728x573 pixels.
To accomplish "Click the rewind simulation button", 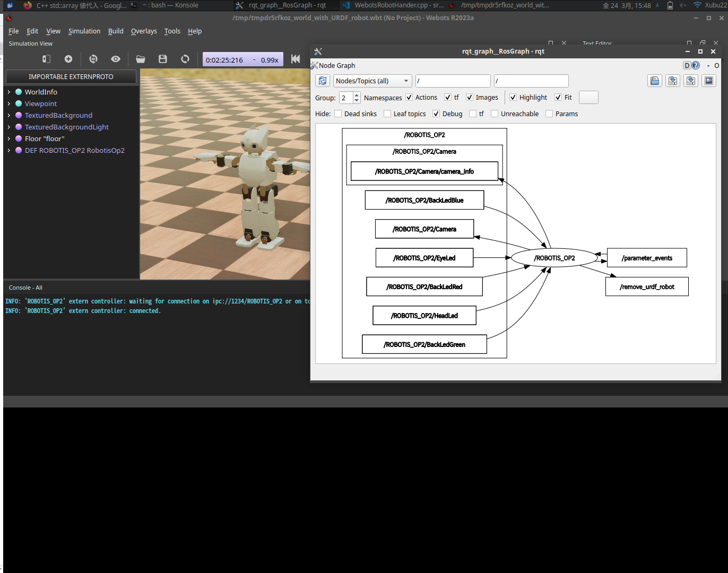I will click(x=296, y=59).
